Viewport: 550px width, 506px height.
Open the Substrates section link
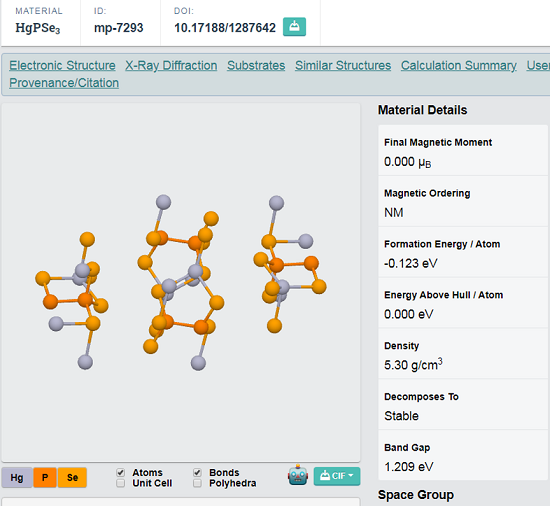pos(256,65)
